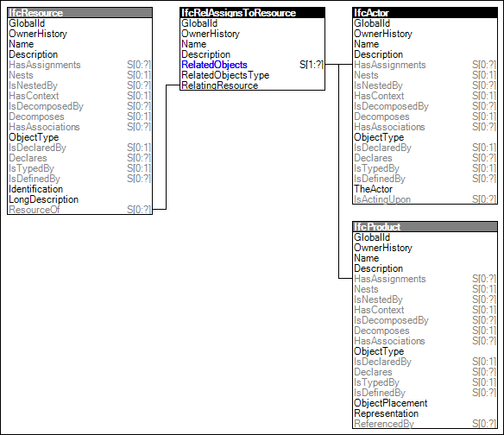Click the S[1:?] cardinality beside RelatedObjects
The height and width of the screenshot is (435, 504).
point(312,65)
